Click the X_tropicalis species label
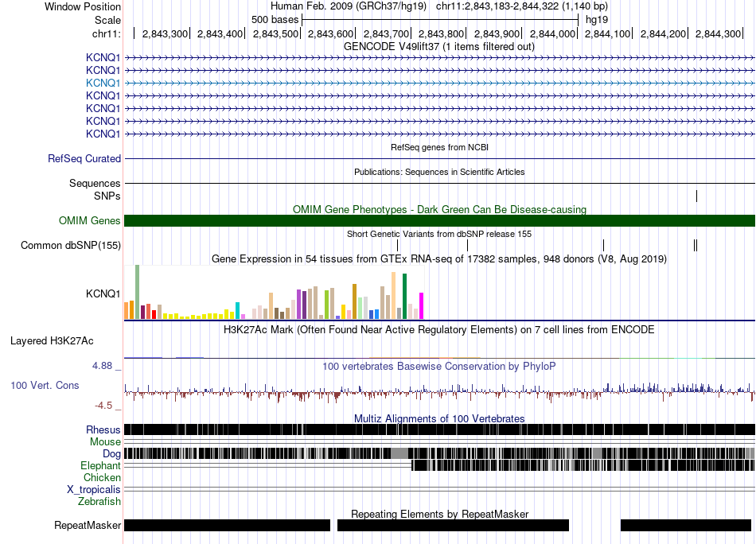Image resolution: width=756 pixels, height=544 pixels. pyautogui.click(x=94, y=490)
